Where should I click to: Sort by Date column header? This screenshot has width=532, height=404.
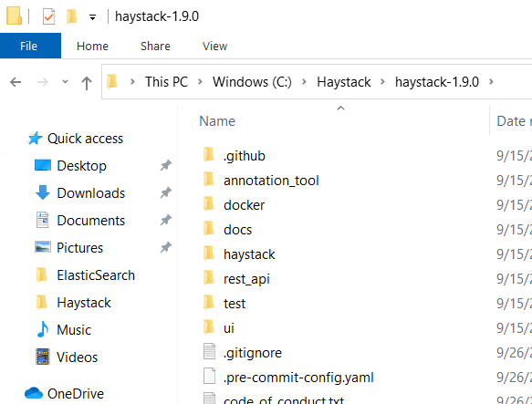pos(513,121)
